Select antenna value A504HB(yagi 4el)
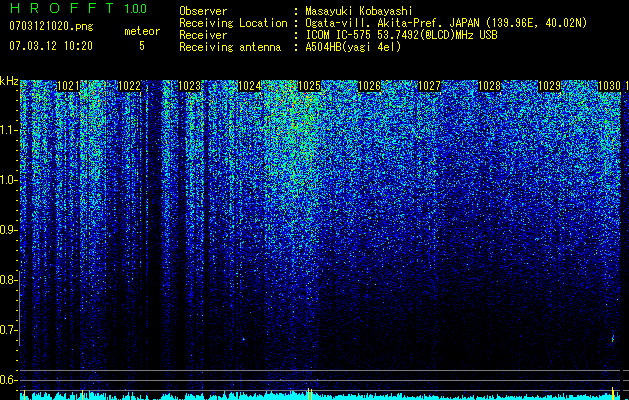Viewport: 629px width, 400px height. [x=353, y=47]
